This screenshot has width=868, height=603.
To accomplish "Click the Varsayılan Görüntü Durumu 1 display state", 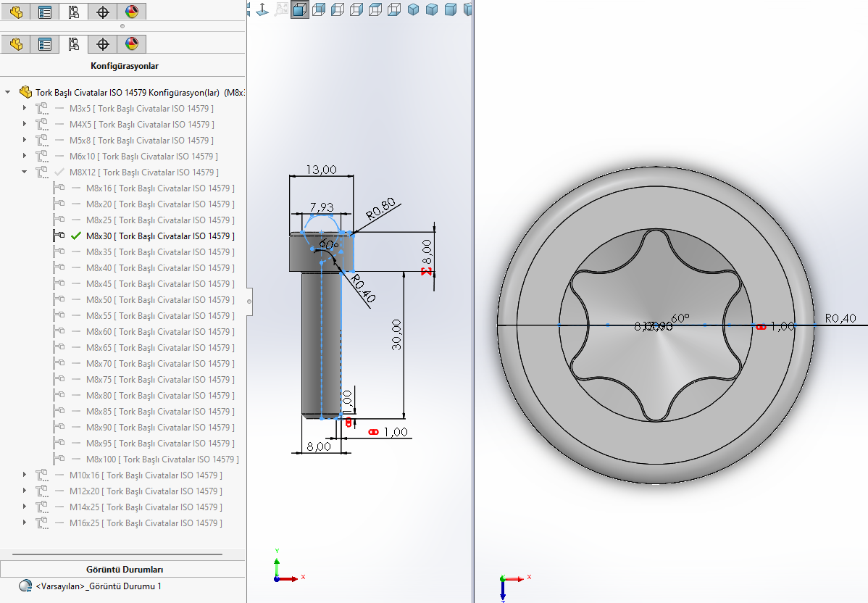I will pyautogui.click(x=98, y=586).
